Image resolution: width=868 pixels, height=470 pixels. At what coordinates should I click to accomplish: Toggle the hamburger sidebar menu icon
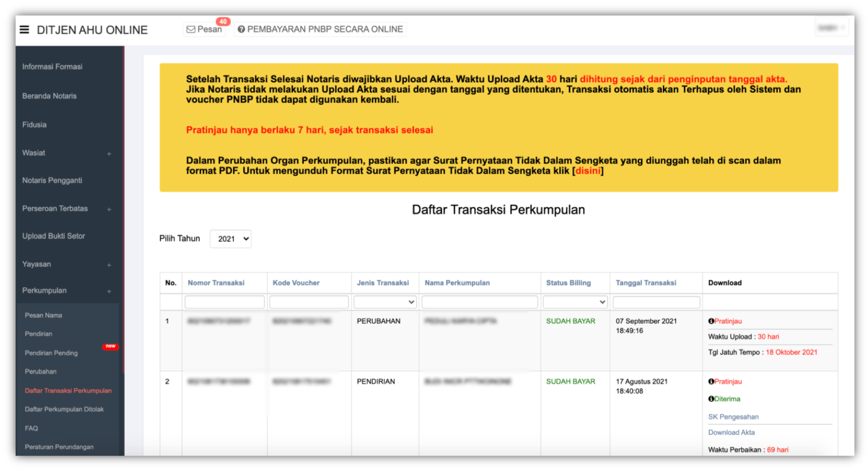pyautogui.click(x=25, y=30)
